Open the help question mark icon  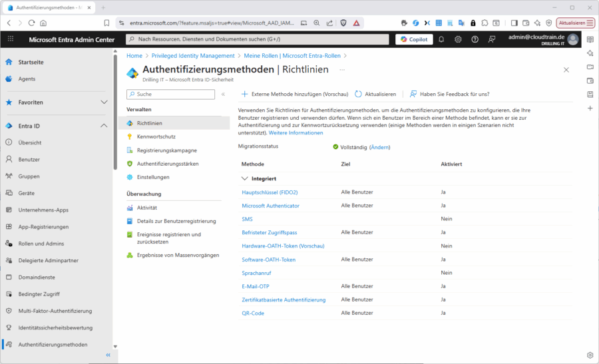click(x=475, y=39)
